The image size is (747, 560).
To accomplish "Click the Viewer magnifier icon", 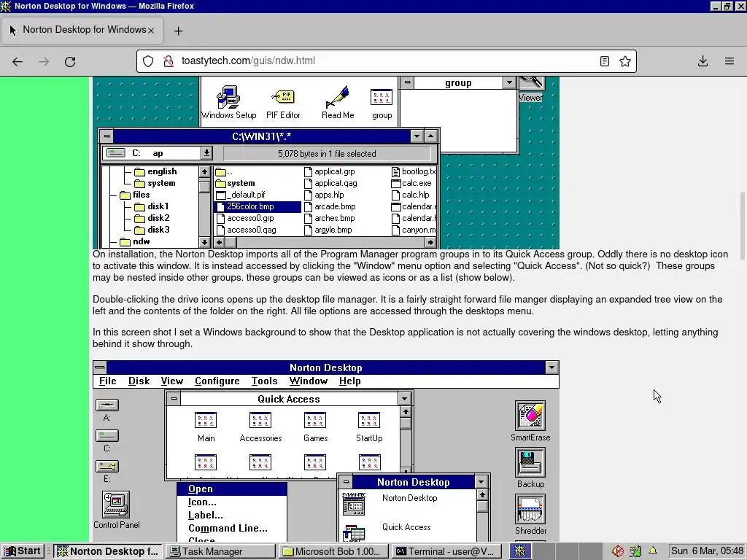I will [x=531, y=83].
